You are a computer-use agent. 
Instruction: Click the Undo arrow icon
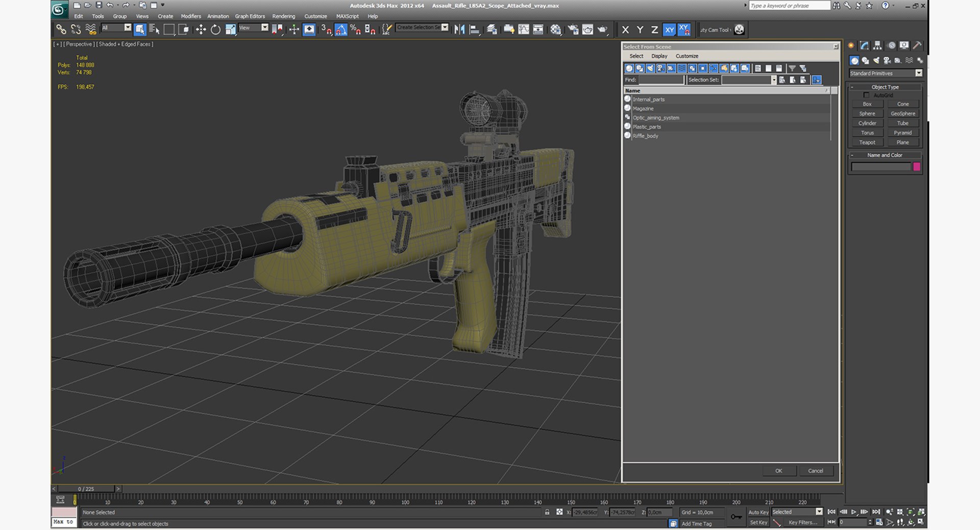click(109, 5)
